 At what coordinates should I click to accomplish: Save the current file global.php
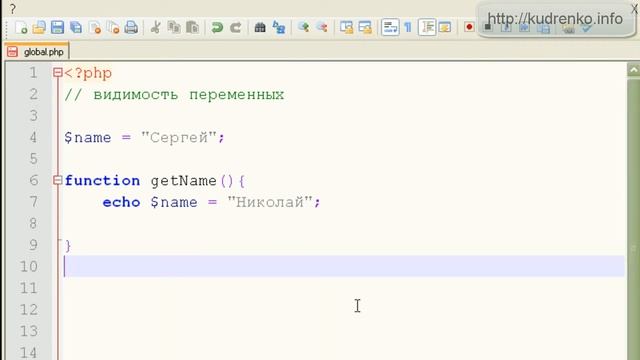point(58,28)
